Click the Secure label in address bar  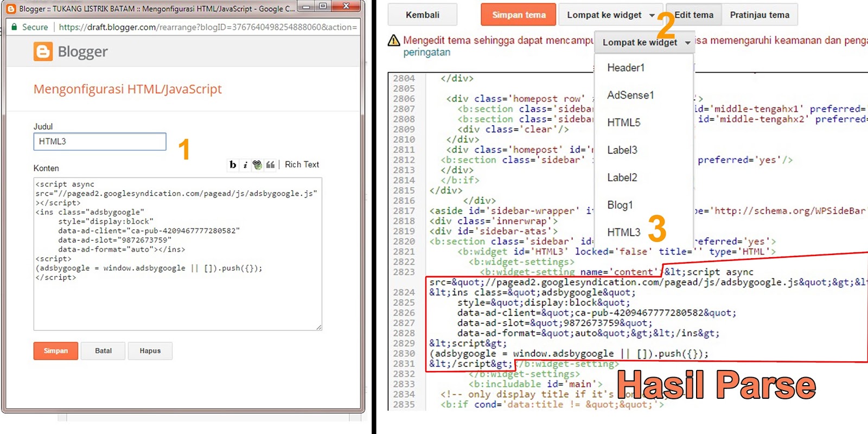tap(35, 27)
